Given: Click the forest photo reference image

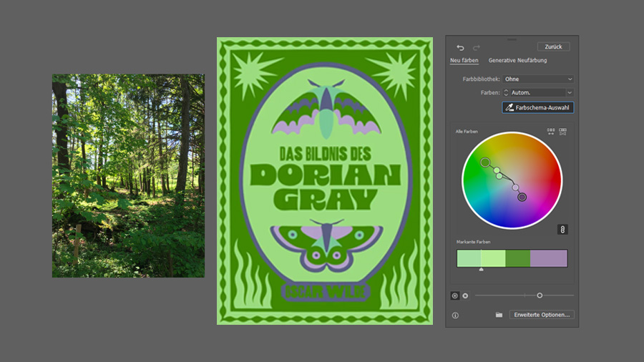Looking at the screenshot, I should (128, 176).
